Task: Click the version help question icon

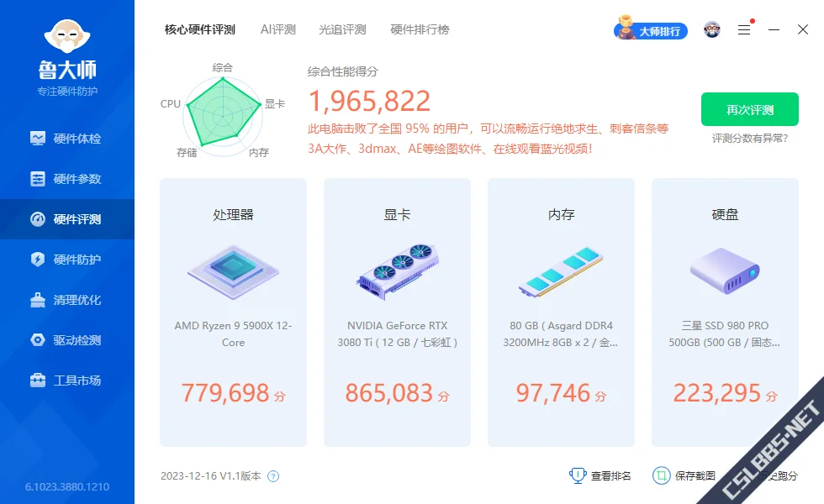Action: 273,476
